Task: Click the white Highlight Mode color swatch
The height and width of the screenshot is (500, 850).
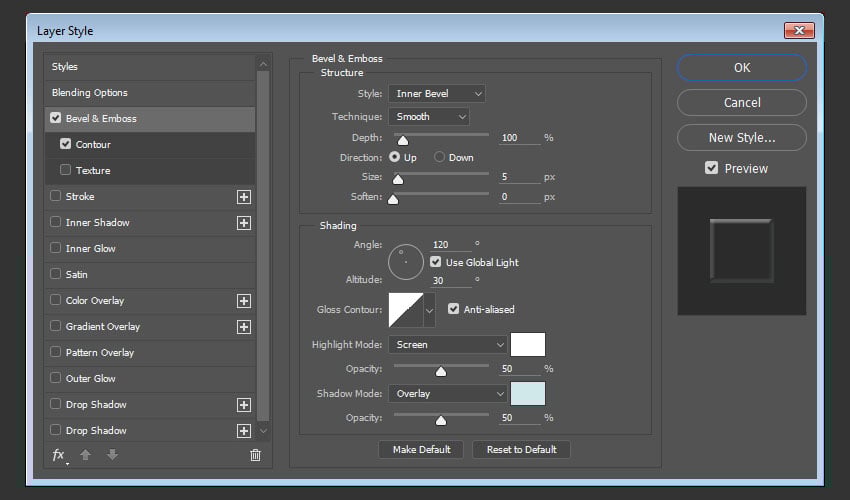Action: 528,345
